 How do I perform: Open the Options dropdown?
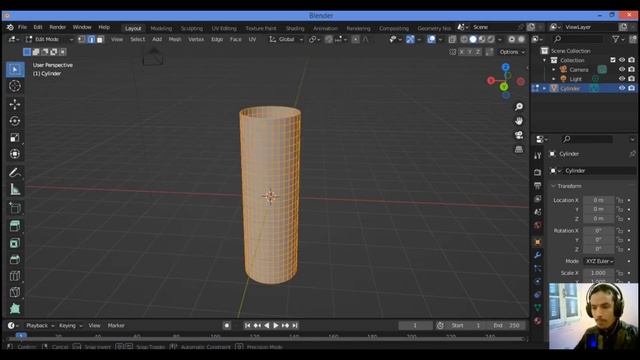coord(512,52)
